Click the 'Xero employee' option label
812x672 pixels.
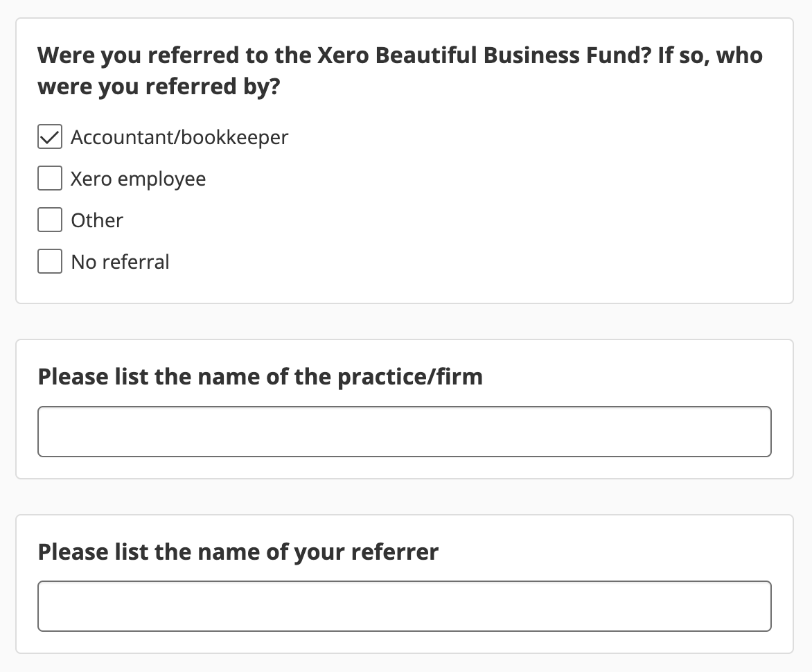[x=139, y=179]
